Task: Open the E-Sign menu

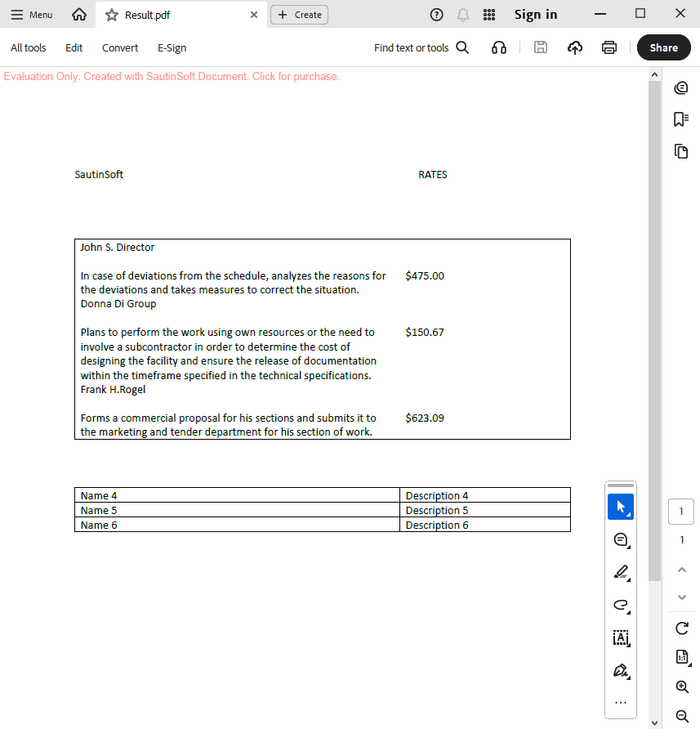Action: (x=172, y=47)
